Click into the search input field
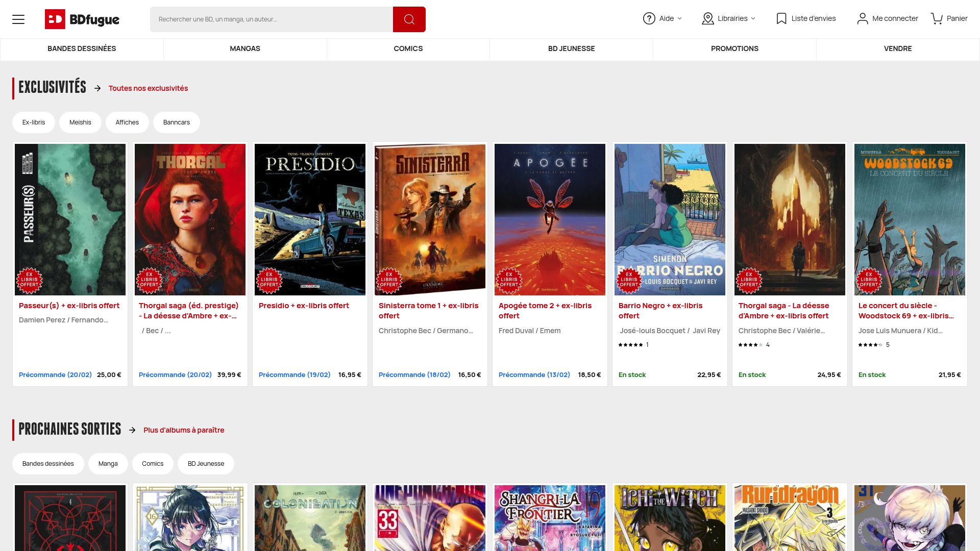This screenshot has width=980, height=551. click(272, 19)
